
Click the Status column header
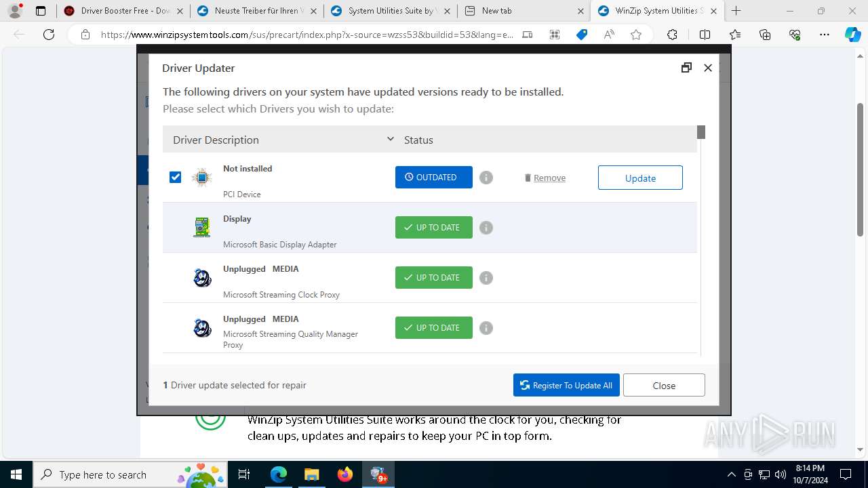418,140
